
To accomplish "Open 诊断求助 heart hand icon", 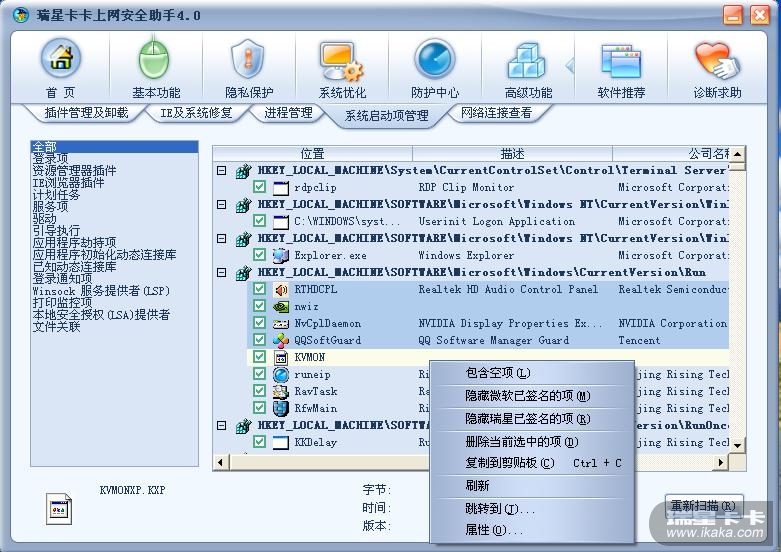I will pos(717,62).
